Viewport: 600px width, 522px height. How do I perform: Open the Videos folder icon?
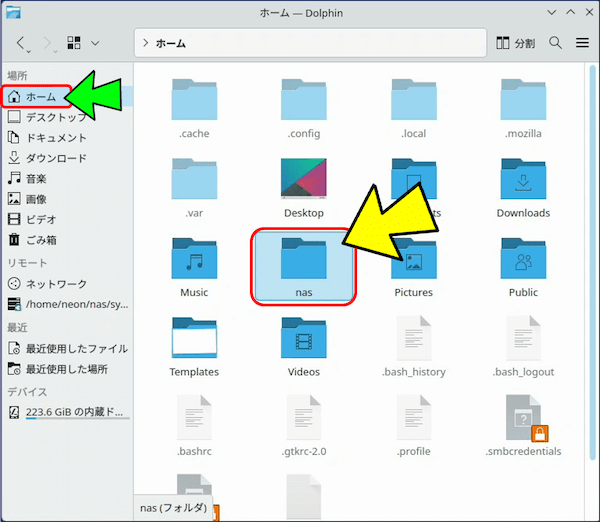tap(304, 342)
